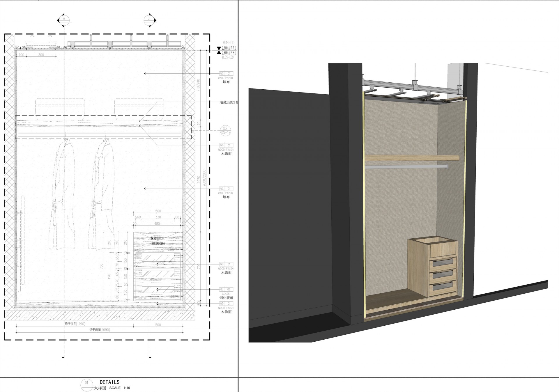The height and width of the screenshot is (392, 559).
Task: Click the 钢化玻璃 glass annotation
Action: tap(226, 298)
